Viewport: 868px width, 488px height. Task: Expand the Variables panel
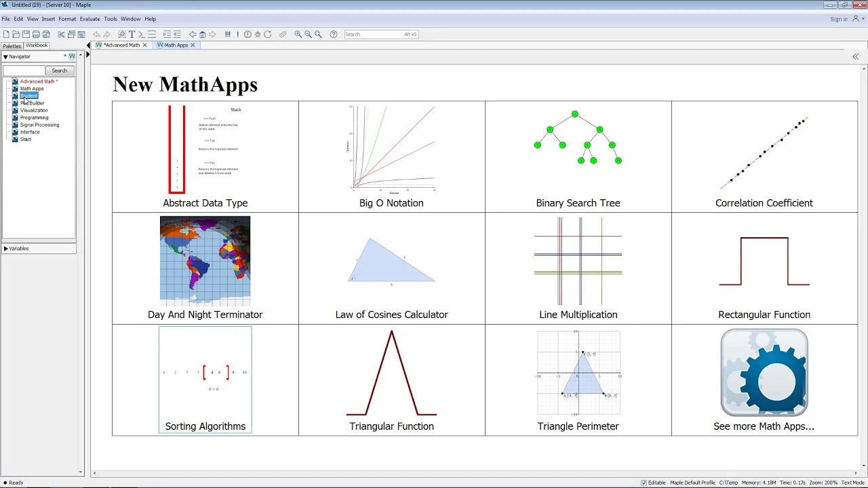(x=5, y=249)
